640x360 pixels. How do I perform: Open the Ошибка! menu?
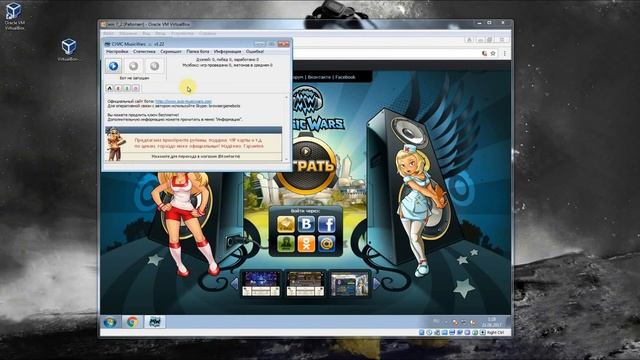coord(255,51)
